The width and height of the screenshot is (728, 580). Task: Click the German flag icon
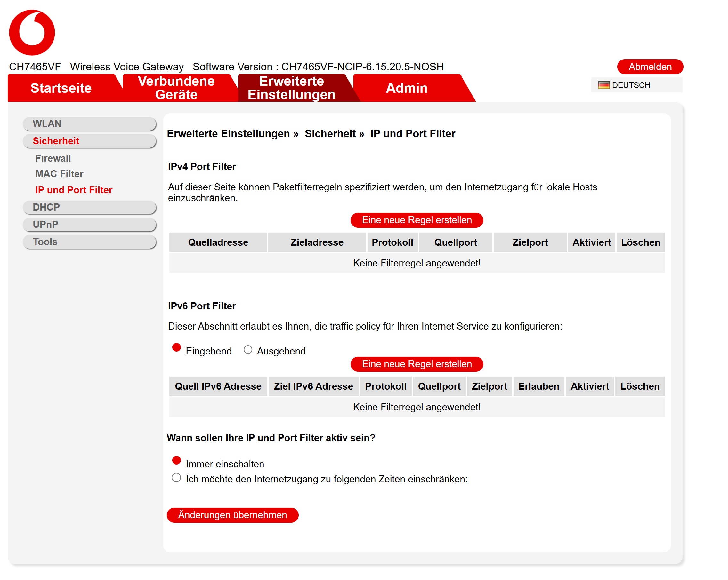click(603, 85)
